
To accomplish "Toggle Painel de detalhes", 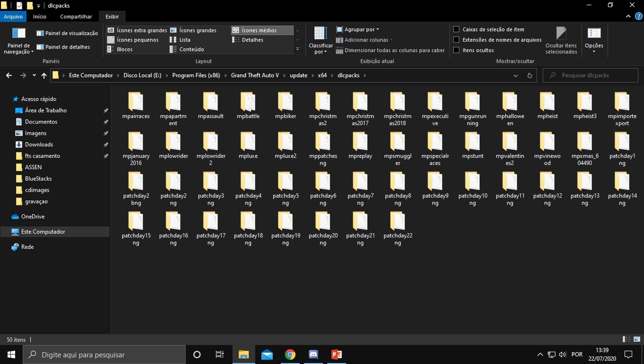I will (63, 47).
